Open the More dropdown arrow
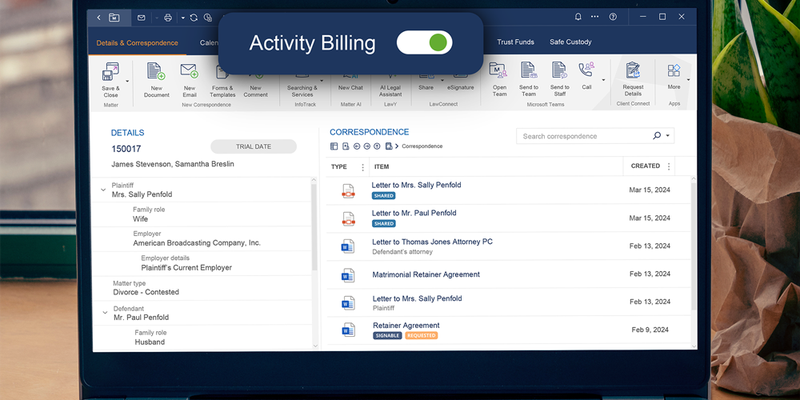 (x=688, y=80)
